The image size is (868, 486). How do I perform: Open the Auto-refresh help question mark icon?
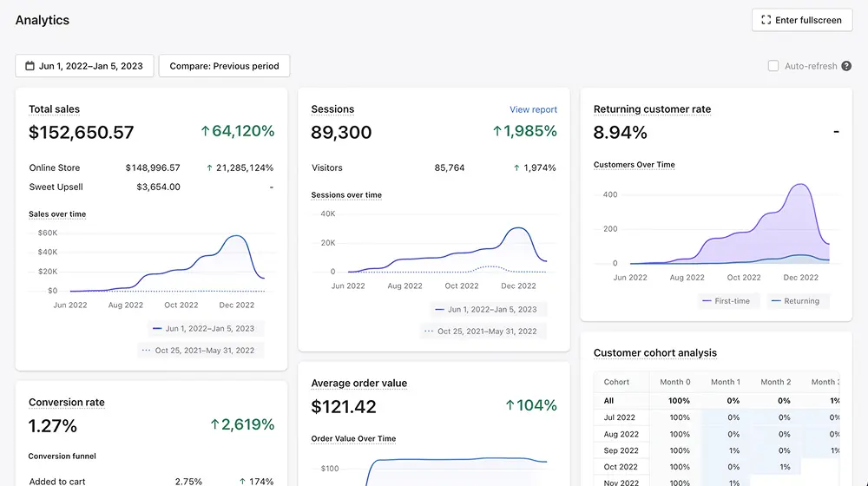[x=846, y=66]
